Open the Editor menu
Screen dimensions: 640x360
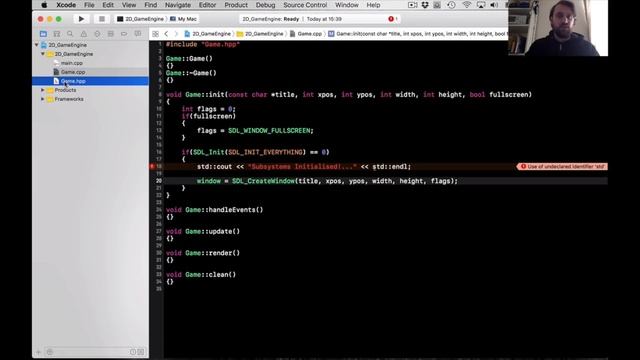tap(207, 5)
